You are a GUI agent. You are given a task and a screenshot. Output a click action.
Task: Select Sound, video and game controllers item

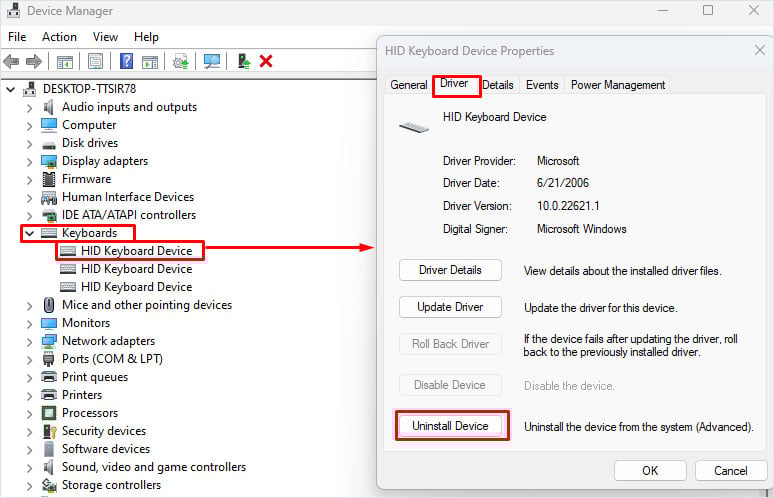point(154,467)
